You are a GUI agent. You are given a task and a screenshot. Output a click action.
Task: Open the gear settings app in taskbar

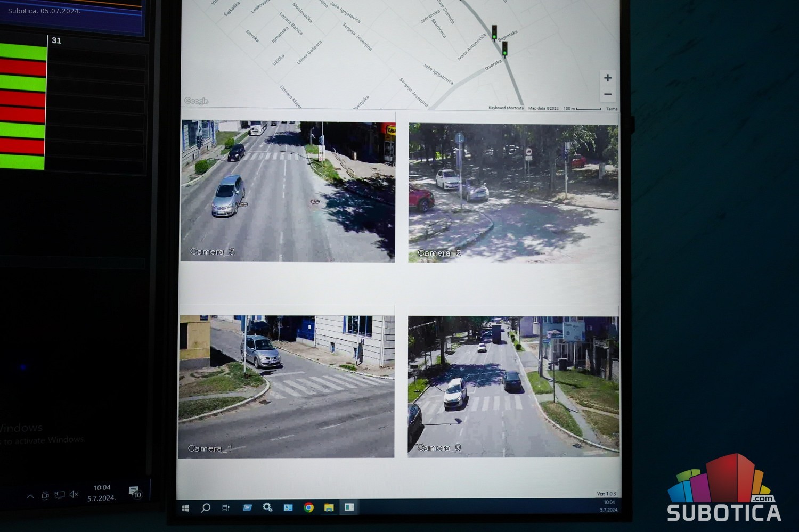coord(267,508)
